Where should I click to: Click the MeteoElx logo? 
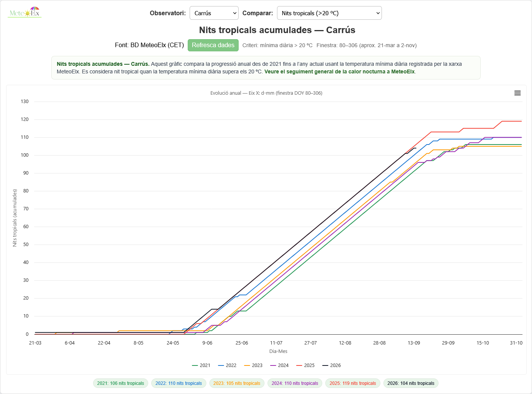(x=25, y=13)
